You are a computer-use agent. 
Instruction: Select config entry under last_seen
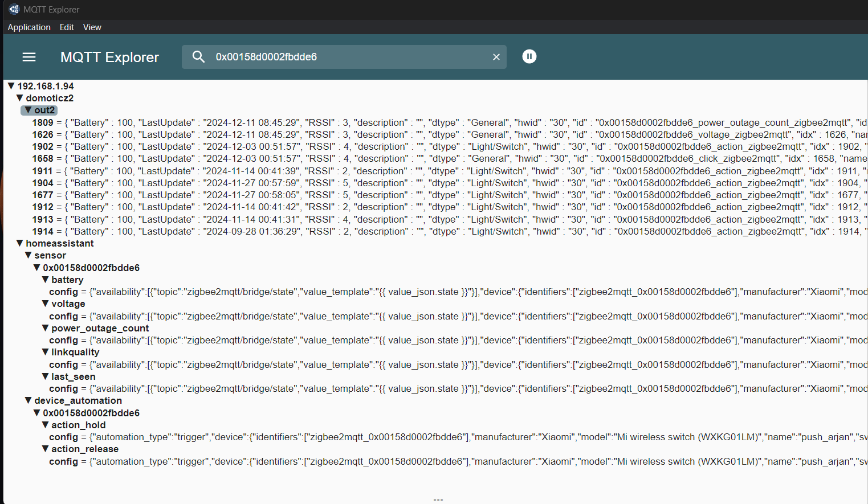(458, 388)
